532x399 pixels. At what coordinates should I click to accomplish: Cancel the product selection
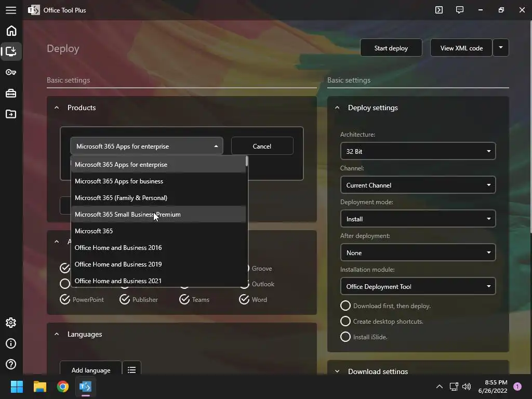tap(262, 146)
